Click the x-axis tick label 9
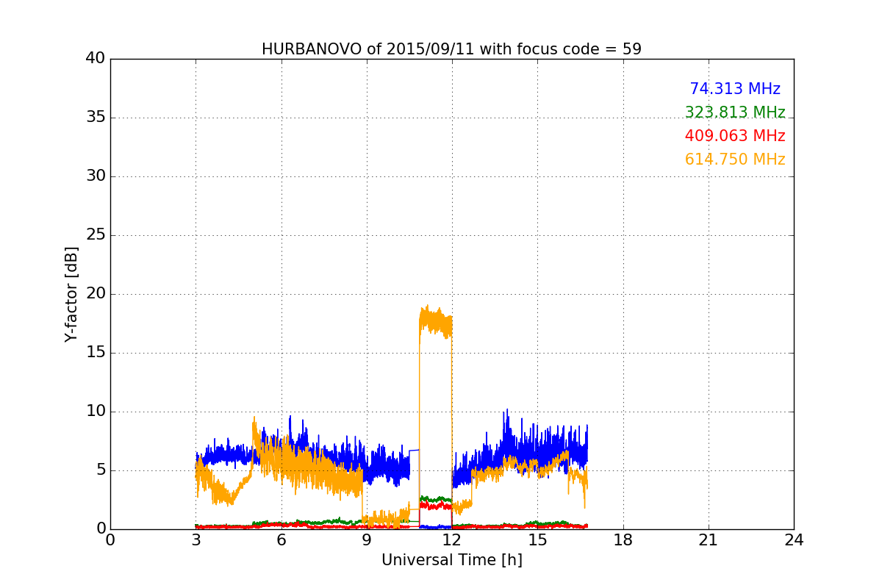 (x=367, y=540)
